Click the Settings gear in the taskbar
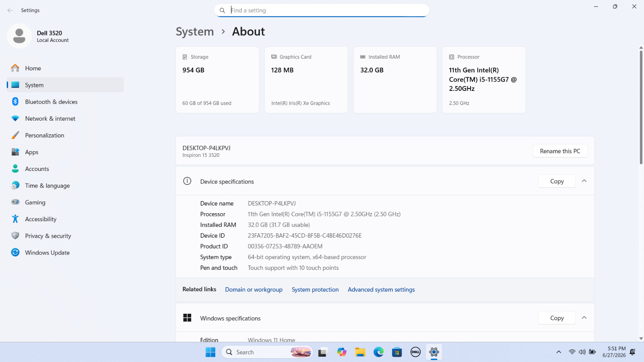 pyautogui.click(x=434, y=352)
